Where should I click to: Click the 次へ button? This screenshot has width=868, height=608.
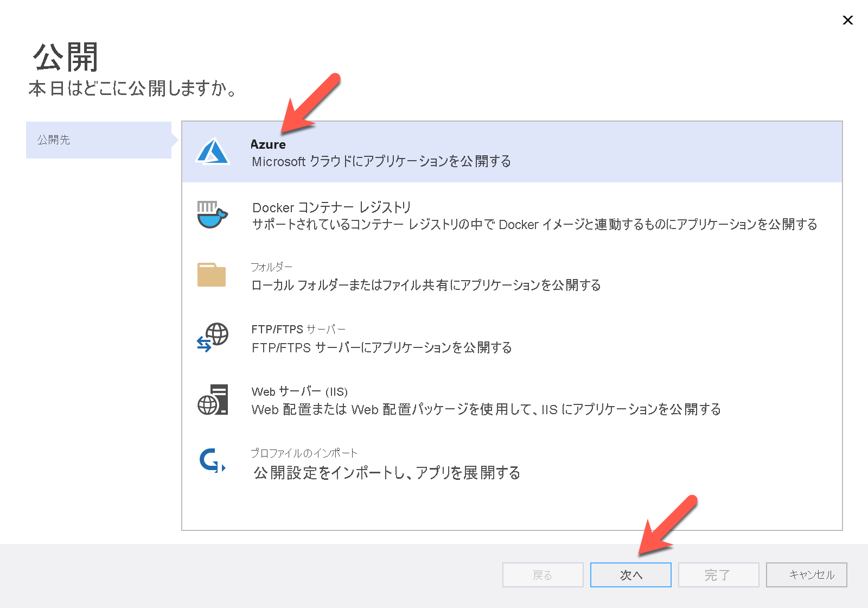click(631, 575)
